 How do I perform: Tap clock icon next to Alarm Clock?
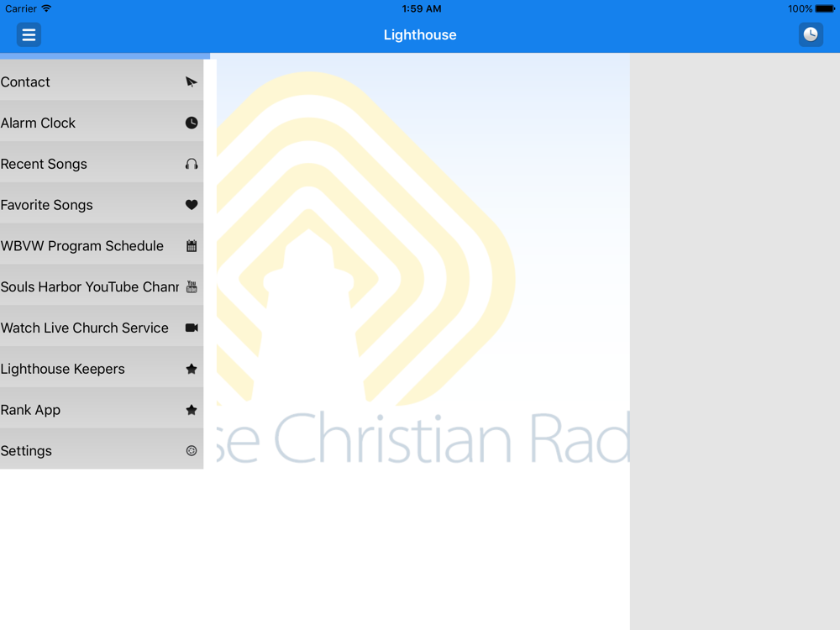[192, 123]
